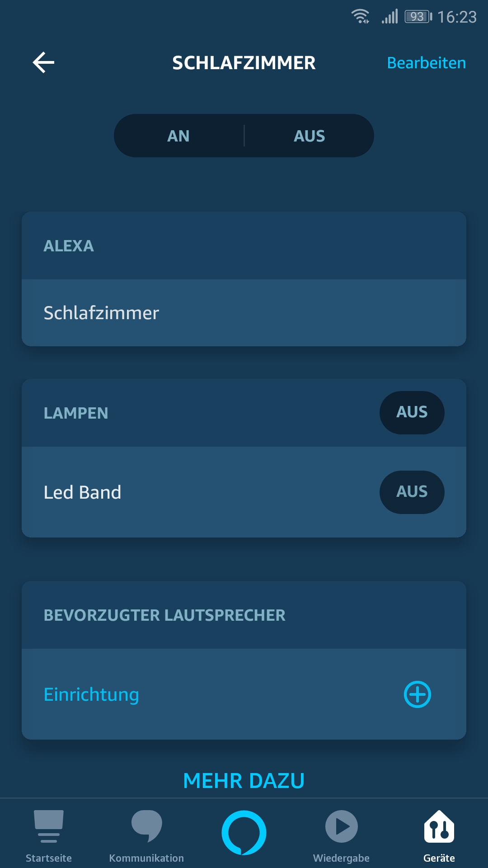Toggle the LAMPEN AUS switch
The width and height of the screenshot is (488, 868).
tap(412, 412)
